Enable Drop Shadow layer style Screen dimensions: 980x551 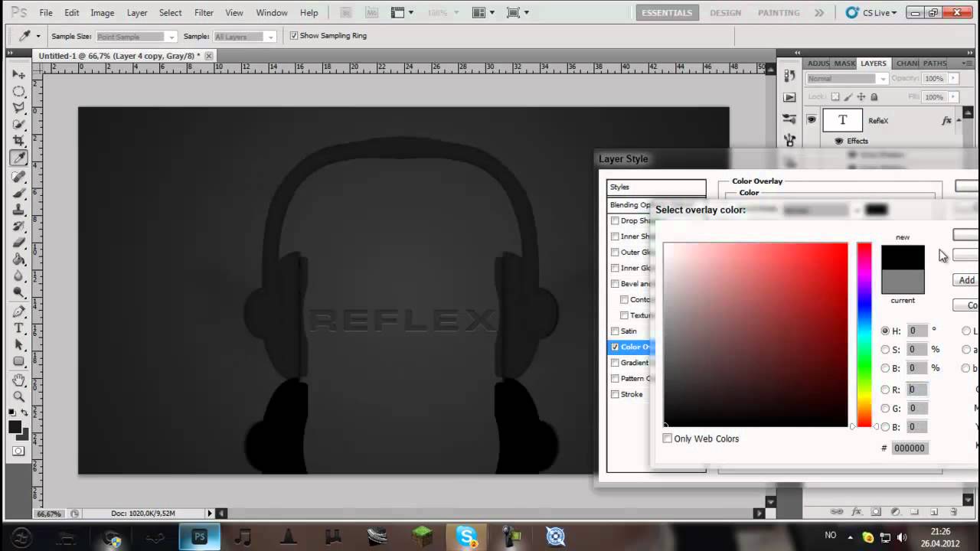[x=615, y=220]
